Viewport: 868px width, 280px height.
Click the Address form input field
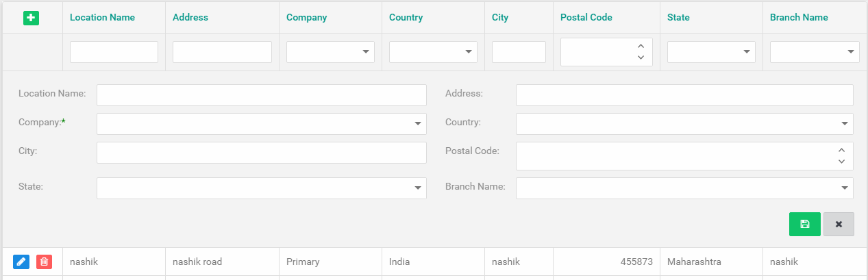[684, 95]
